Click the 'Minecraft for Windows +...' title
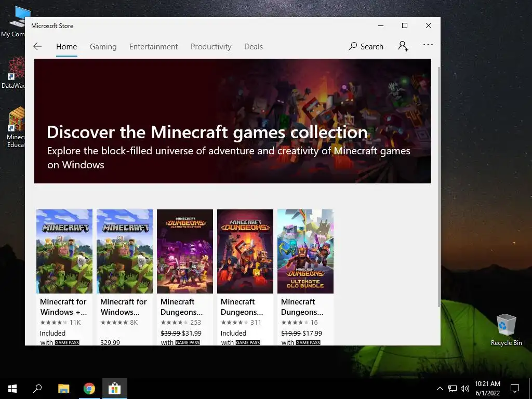 pyautogui.click(x=63, y=307)
